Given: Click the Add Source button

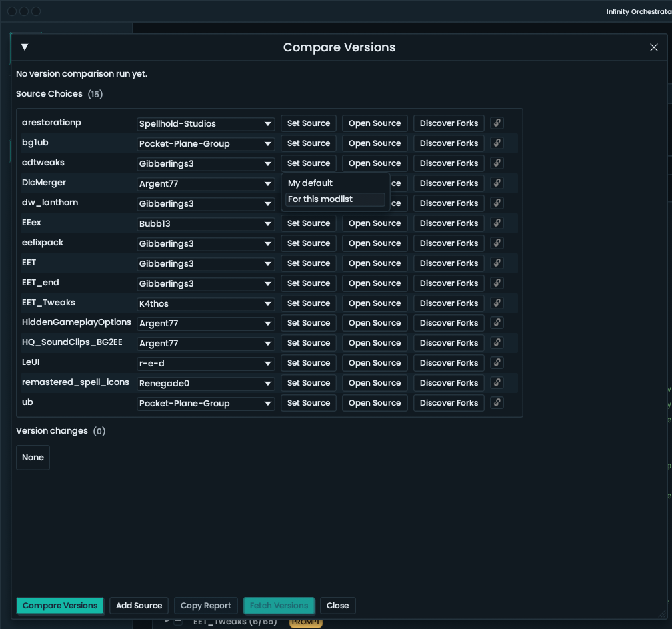Looking at the screenshot, I should pyautogui.click(x=139, y=606).
